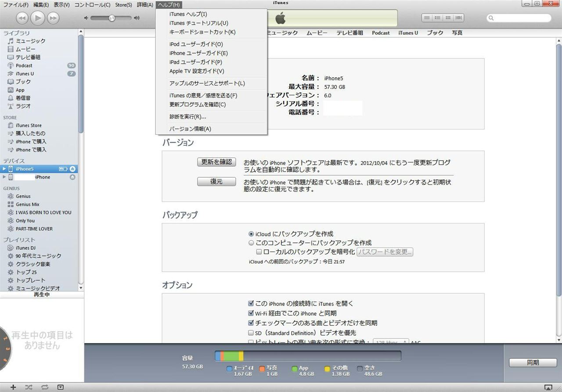This screenshot has width=562, height=392.
Task: Click the パスワードを変更... button
Action: 385,252
